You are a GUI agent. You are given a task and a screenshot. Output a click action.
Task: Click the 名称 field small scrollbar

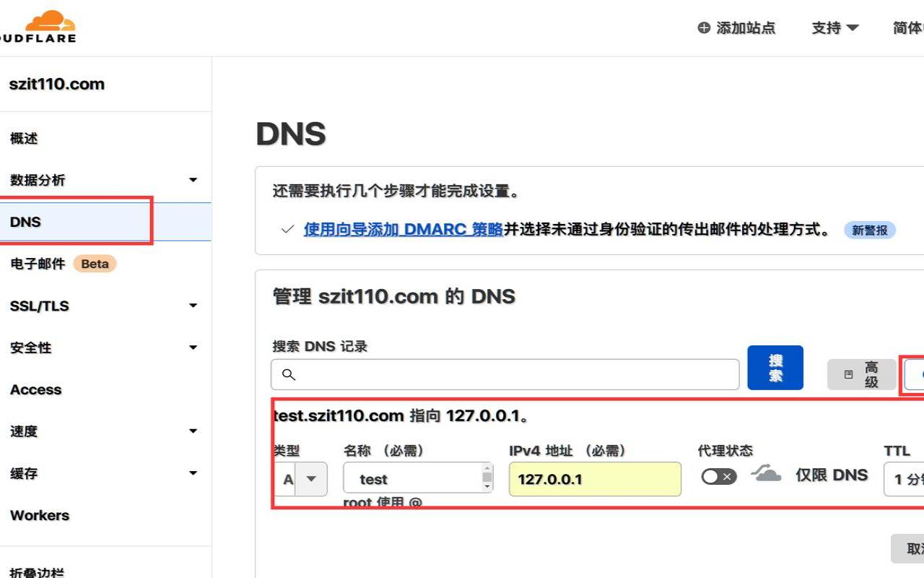pos(487,478)
